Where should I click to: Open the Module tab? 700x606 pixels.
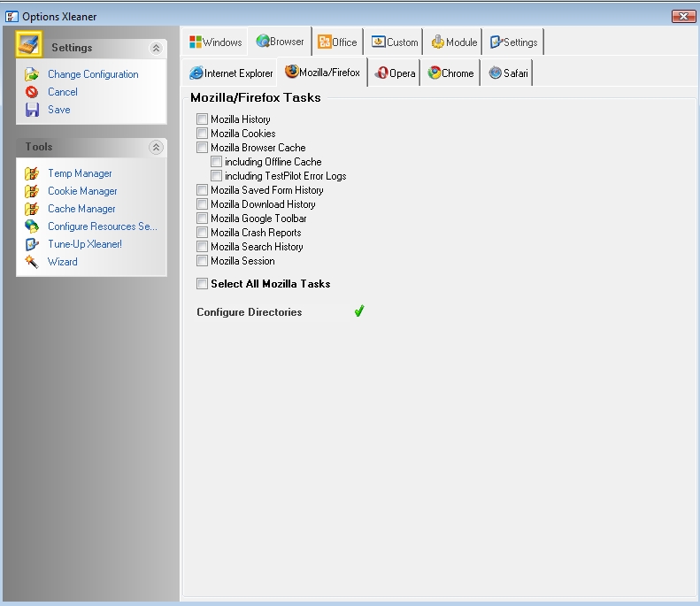pyautogui.click(x=454, y=42)
